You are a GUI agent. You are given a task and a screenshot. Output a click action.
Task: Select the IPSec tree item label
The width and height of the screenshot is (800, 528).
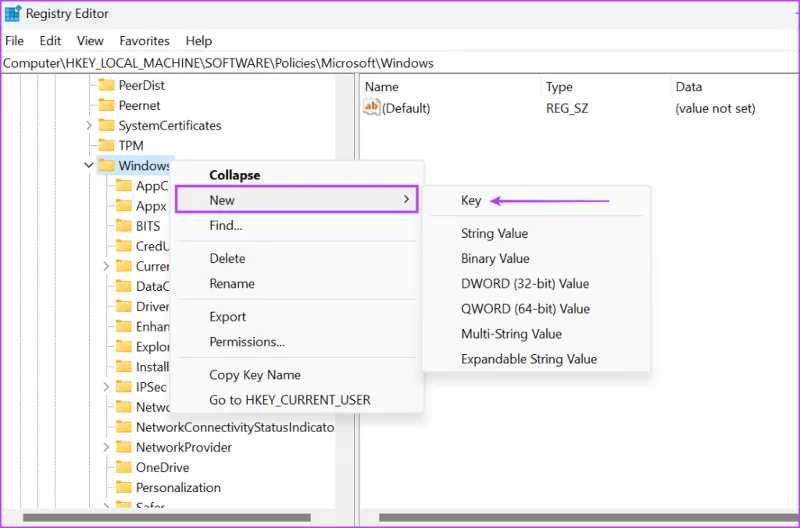pos(151,387)
